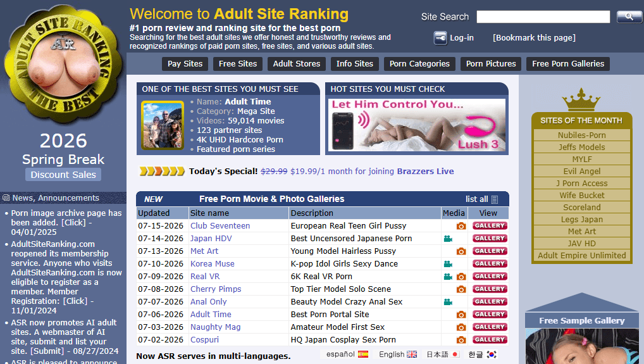Click the Lush 3 banner ad
This screenshot has width=644, height=364.
pos(417,125)
